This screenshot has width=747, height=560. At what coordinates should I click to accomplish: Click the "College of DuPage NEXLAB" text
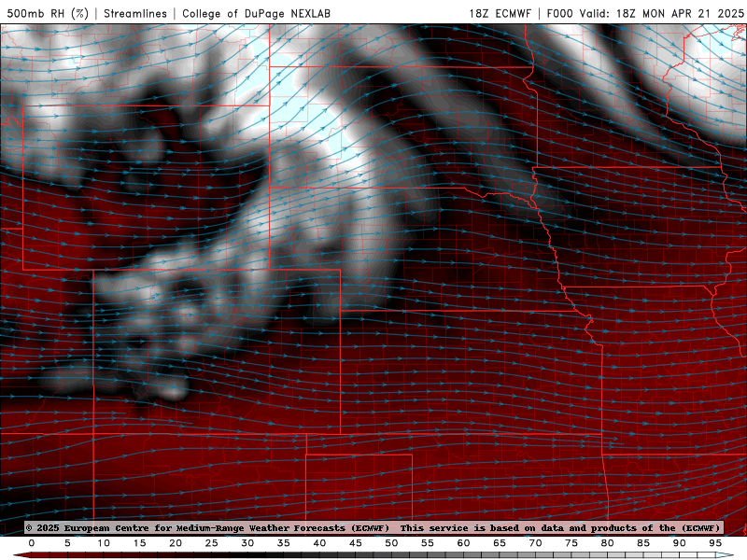(256, 13)
